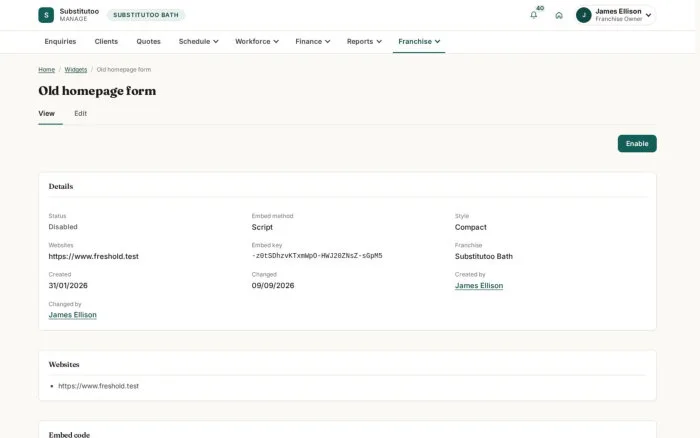Expand the James Ellison account menu chevron

(x=648, y=15)
